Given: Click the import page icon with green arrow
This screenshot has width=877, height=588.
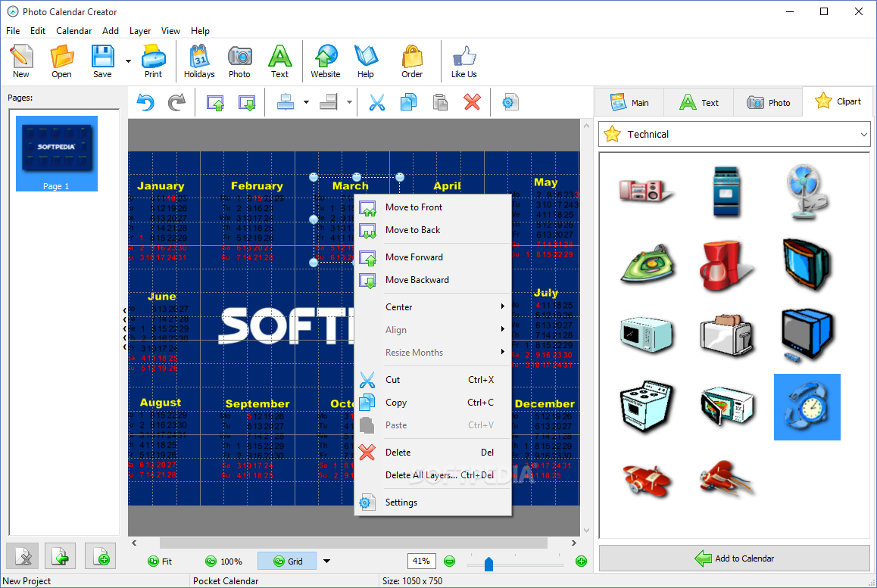Looking at the screenshot, I should [x=61, y=556].
